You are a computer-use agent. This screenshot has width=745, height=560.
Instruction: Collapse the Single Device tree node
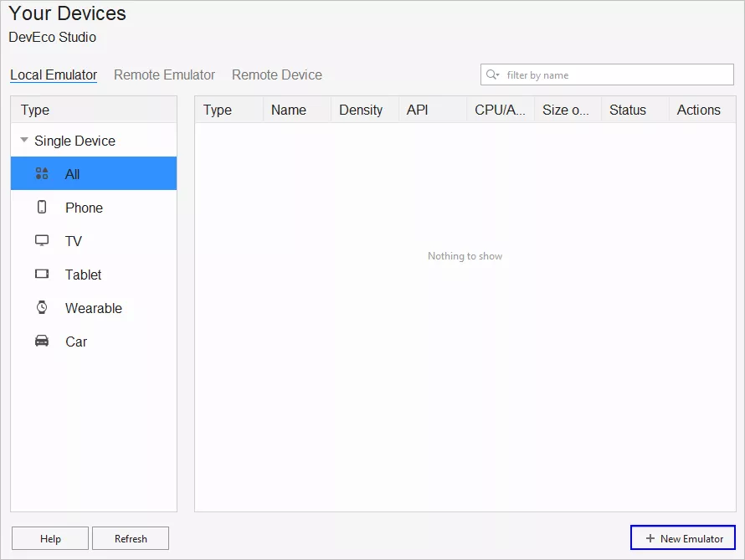tap(23, 140)
